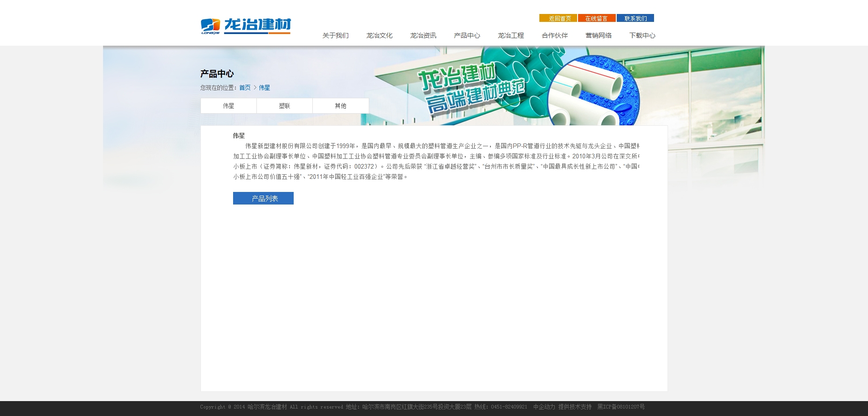Open the 合作伙伴 menu
Screen dimensions: 868x416
click(555, 35)
